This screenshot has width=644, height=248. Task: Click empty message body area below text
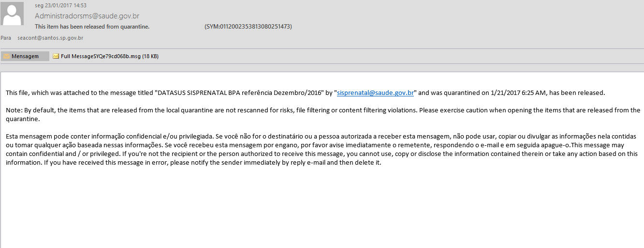pyautogui.click(x=319, y=208)
